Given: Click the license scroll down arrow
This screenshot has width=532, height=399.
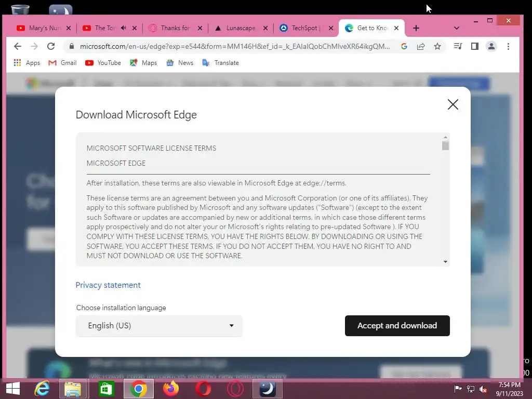Looking at the screenshot, I should pos(445,262).
